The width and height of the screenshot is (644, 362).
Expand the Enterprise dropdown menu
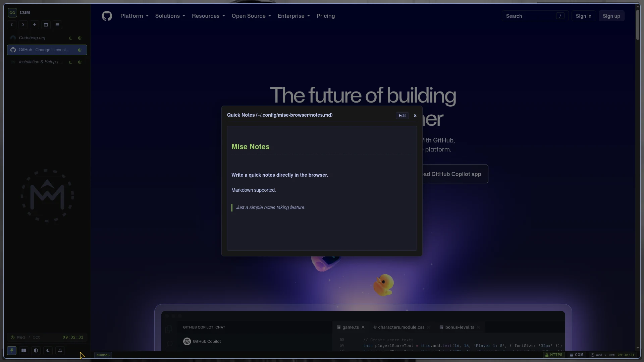point(294,16)
